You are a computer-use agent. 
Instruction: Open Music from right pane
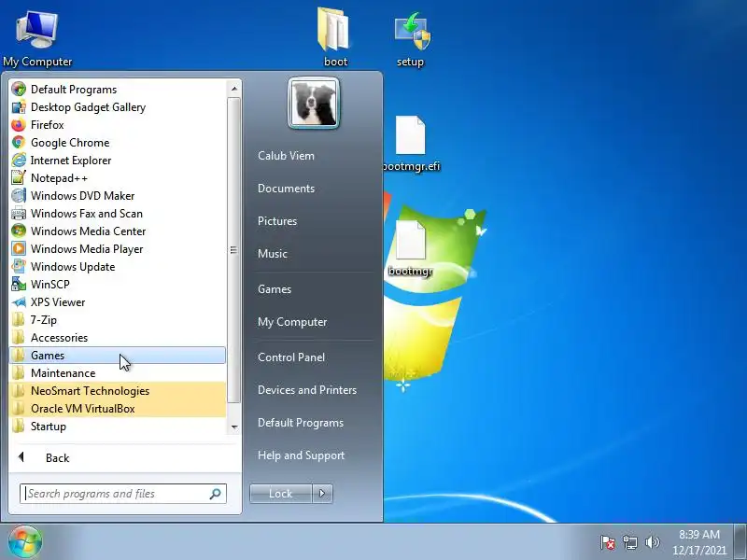[273, 254]
